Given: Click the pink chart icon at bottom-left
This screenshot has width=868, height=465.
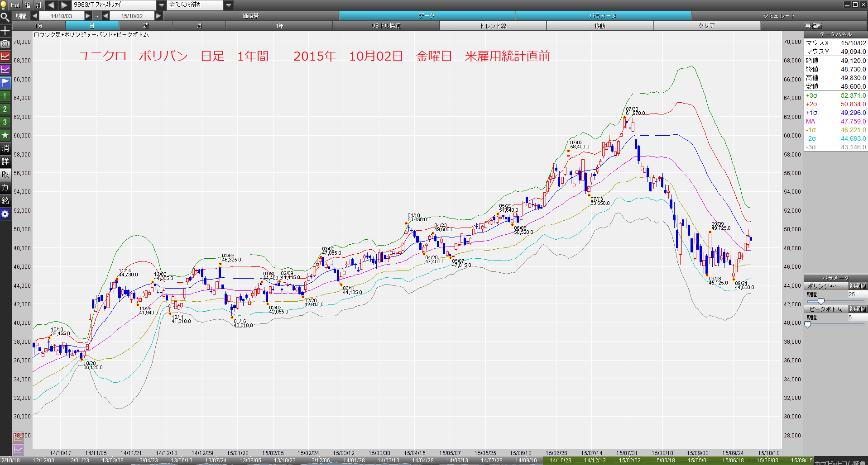Looking at the screenshot, I should click(18, 437).
